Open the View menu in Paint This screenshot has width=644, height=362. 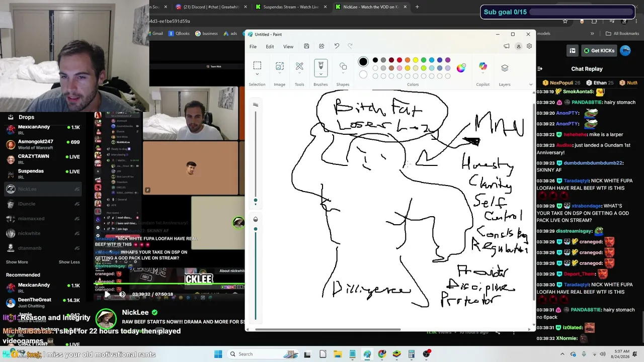coord(288,47)
